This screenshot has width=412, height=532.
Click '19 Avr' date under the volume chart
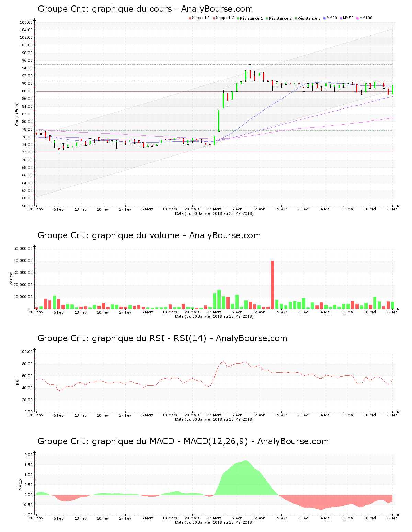click(x=281, y=312)
